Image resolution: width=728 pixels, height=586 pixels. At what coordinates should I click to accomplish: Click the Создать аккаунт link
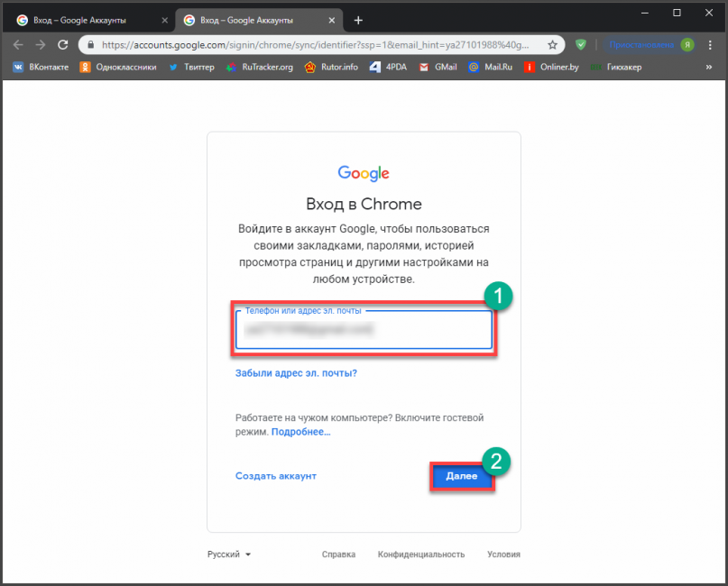click(x=276, y=476)
